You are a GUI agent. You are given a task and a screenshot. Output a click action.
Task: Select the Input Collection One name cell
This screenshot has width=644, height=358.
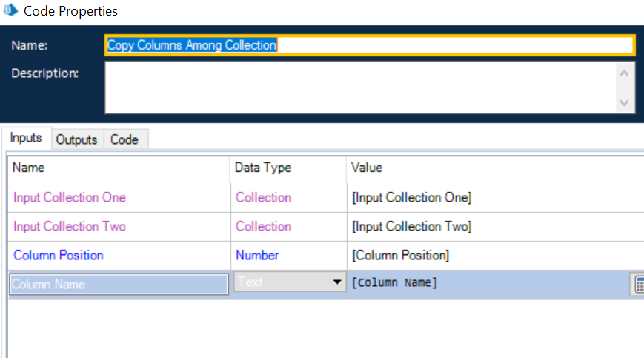[x=119, y=197]
